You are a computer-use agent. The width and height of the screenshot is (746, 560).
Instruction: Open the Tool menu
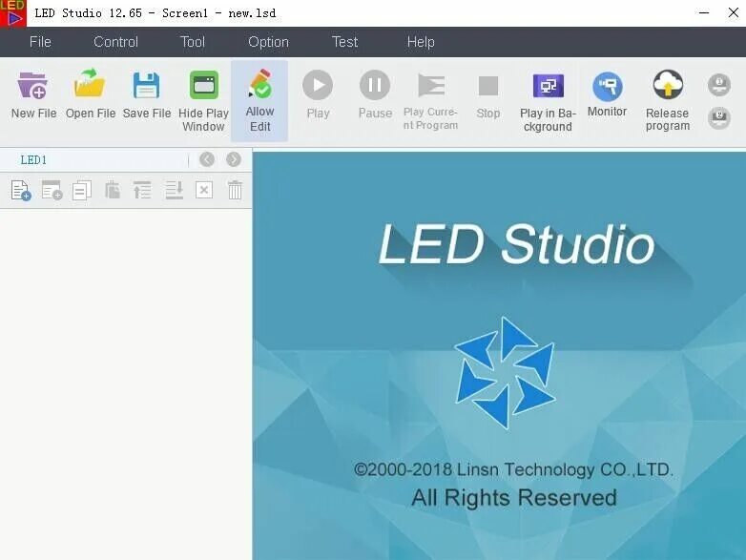point(192,42)
